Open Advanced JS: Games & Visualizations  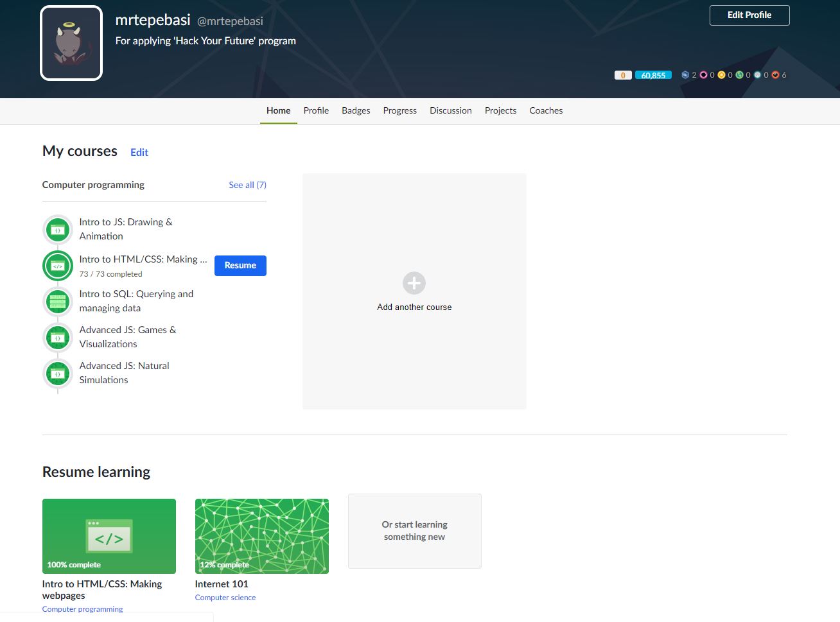(x=128, y=337)
